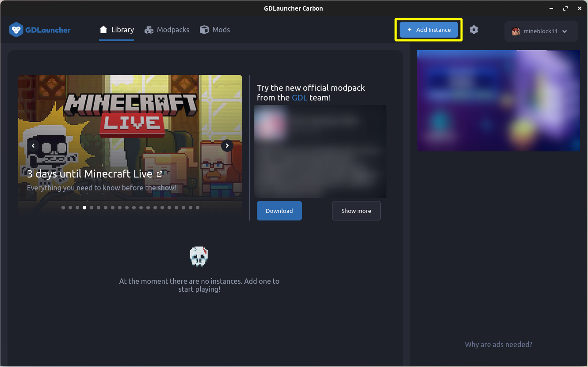The image size is (588, 367).
Task: Click the advertisement banner image
Action: (x=499, y=100)
